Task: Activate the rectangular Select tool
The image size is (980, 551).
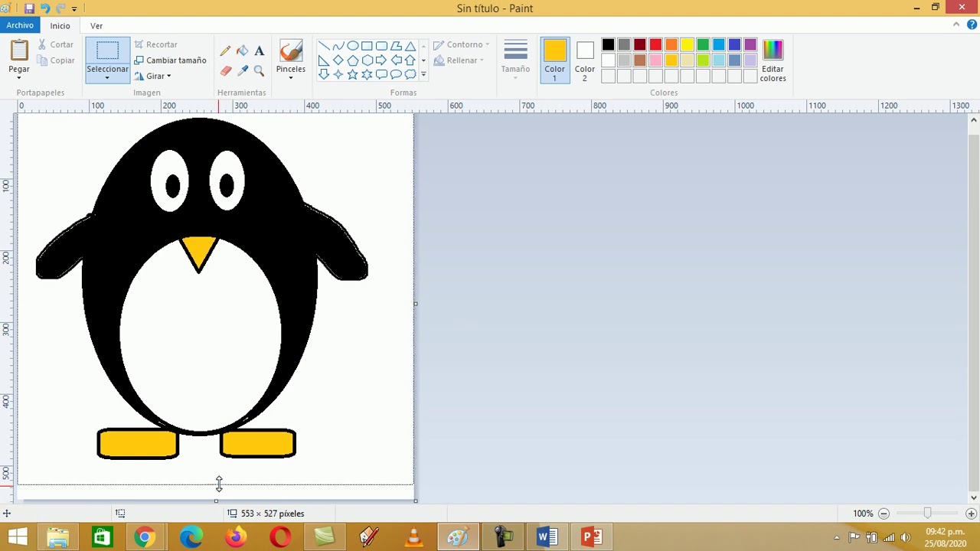Action: tap(107, 51)
